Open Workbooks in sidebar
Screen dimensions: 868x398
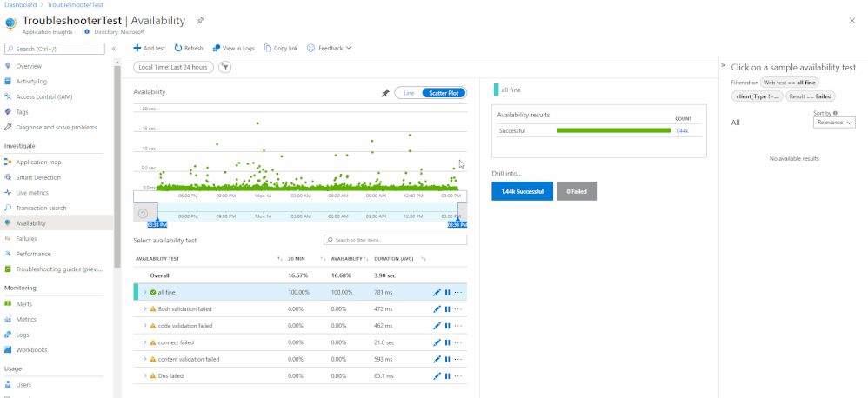tap(31, 350)
